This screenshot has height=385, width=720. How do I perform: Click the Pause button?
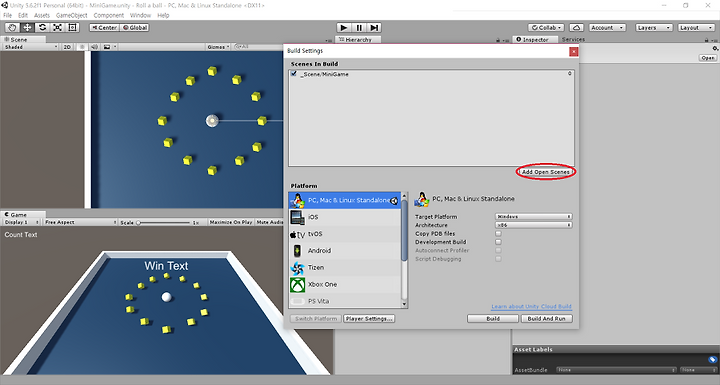point(359,28)
